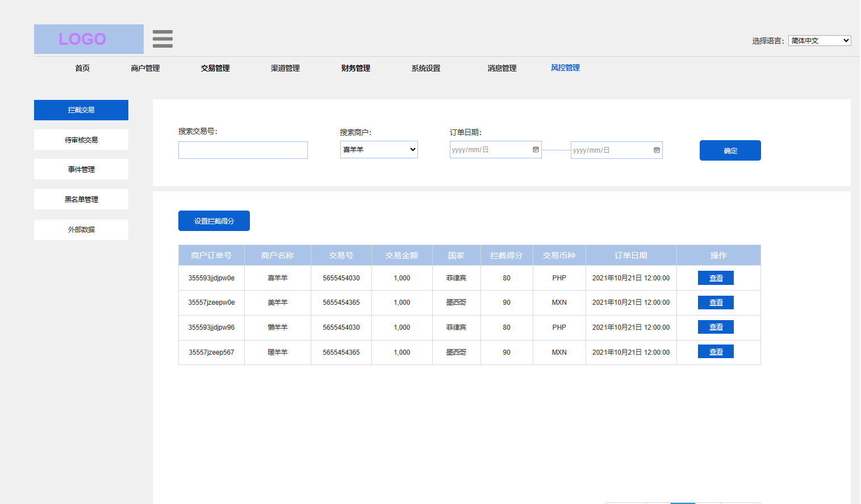
Task: Click the 商户订单号 column header
Action: tap(211, 255)
